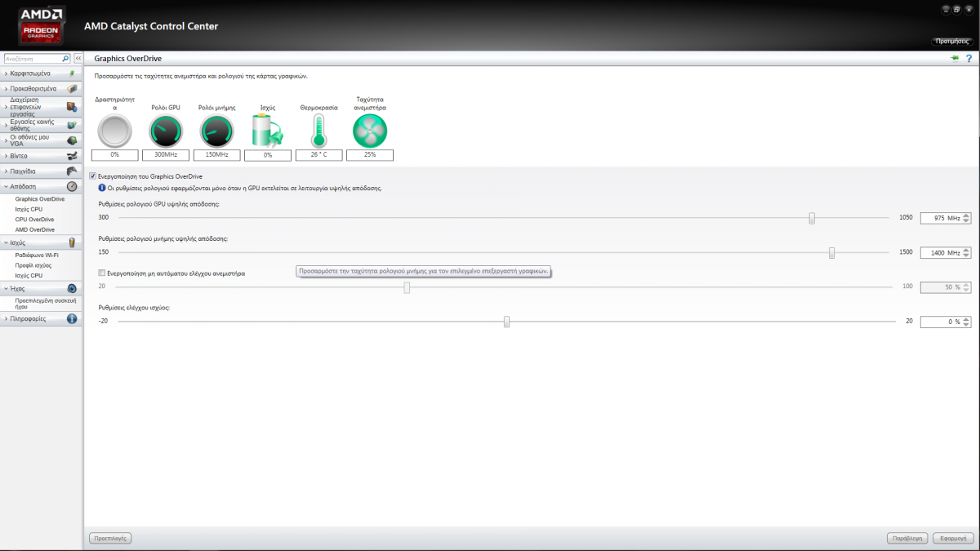
Task: Click desktop management icon in sidebar
Action: coord(72,107)
